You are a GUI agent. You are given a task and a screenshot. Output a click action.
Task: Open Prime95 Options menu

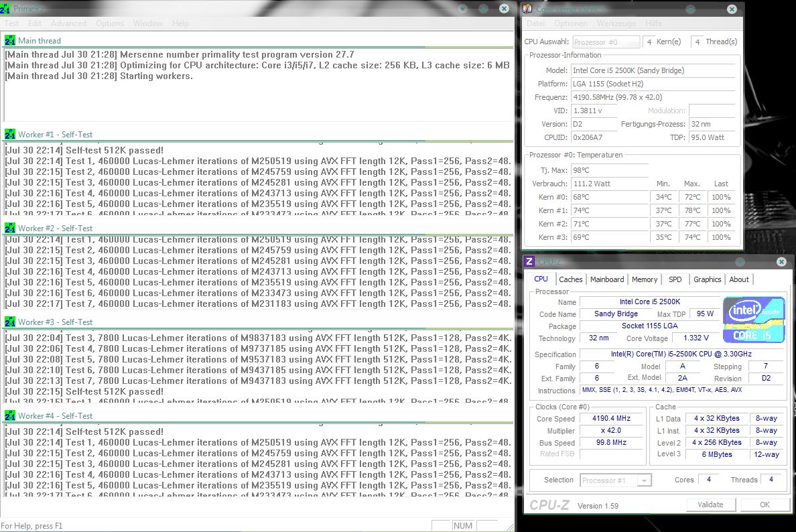110,23
